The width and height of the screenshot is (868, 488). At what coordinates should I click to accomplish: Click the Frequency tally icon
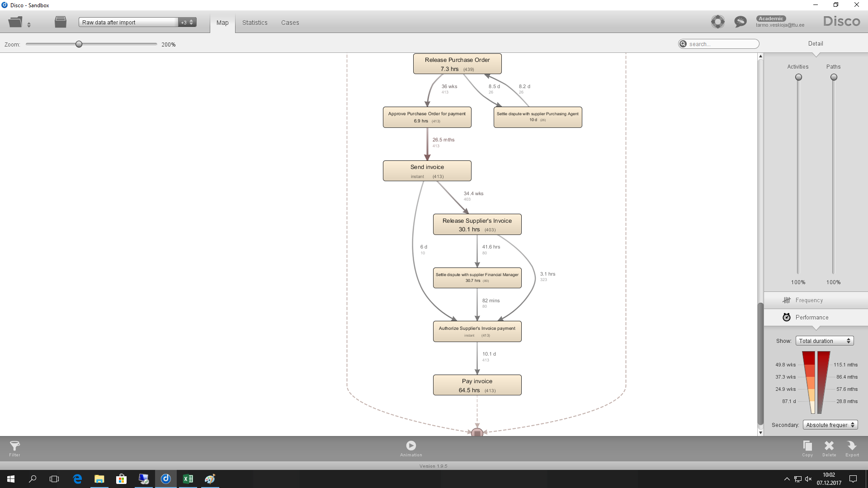coord(787,300)
